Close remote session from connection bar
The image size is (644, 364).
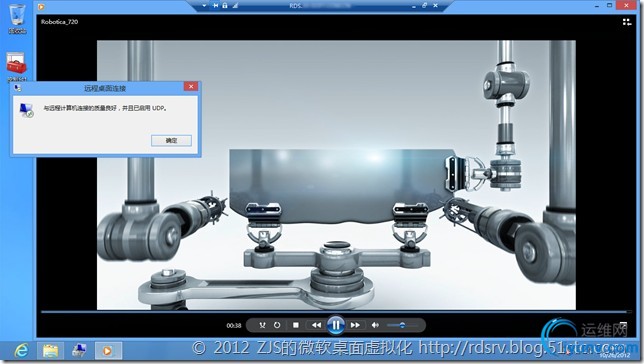pyautogui.click(x=435, y=6)
